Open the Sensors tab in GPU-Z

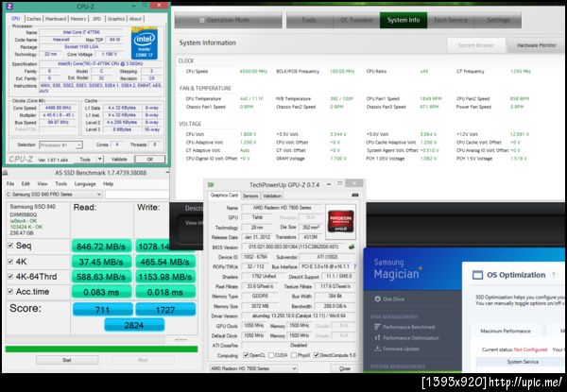coord(250,196)
